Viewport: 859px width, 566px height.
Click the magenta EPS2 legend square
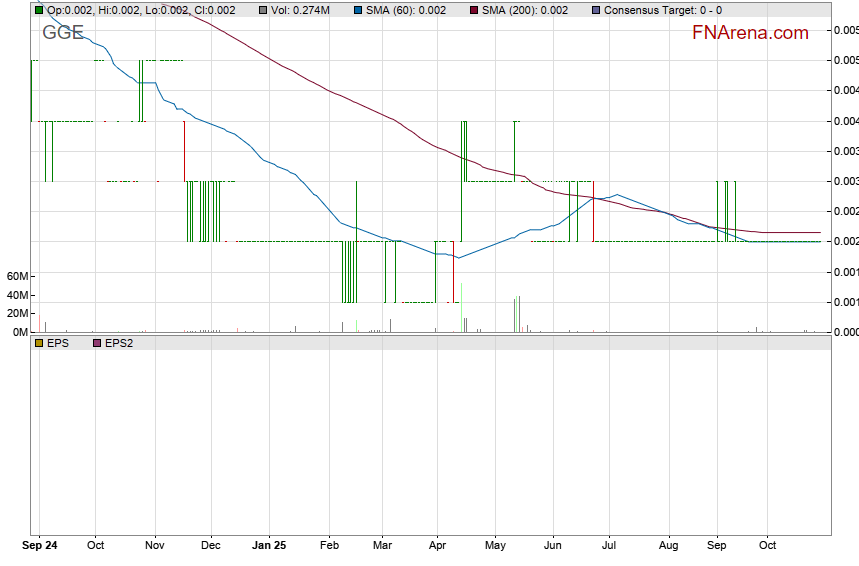coord(97,343)
